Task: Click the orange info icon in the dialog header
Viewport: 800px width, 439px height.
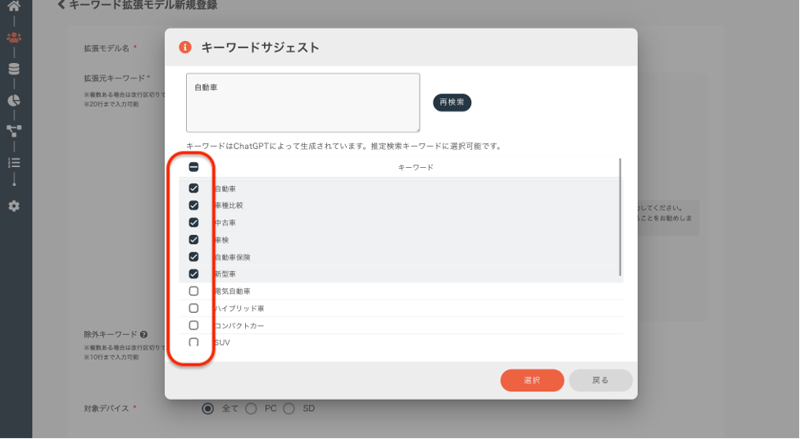Action: (185, 47)
